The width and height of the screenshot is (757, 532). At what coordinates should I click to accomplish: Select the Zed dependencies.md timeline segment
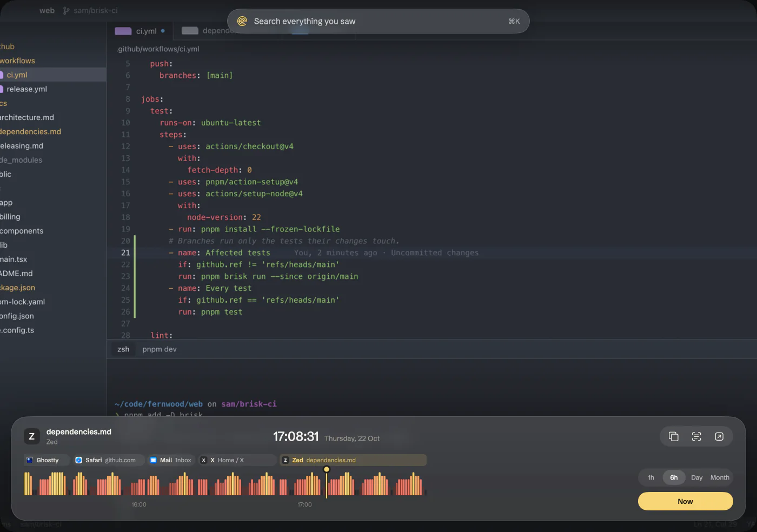[x=353, y=460]
